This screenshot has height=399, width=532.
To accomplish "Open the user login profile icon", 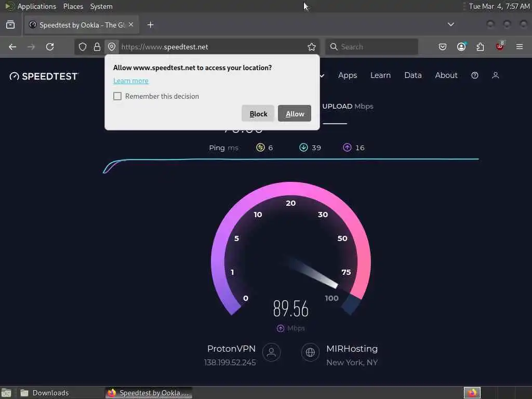I will click(x=495, y=75).
